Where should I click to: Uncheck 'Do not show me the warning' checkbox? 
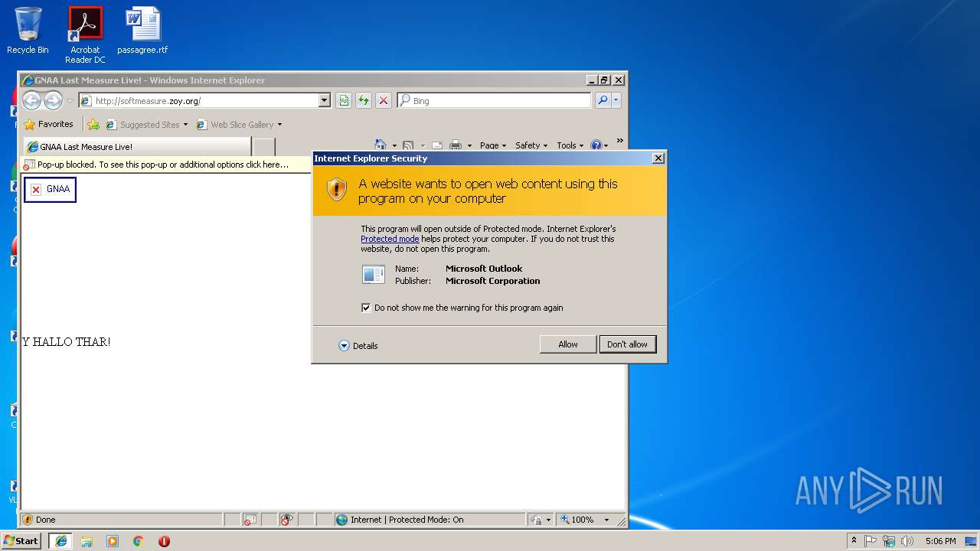tap(366, 308)
